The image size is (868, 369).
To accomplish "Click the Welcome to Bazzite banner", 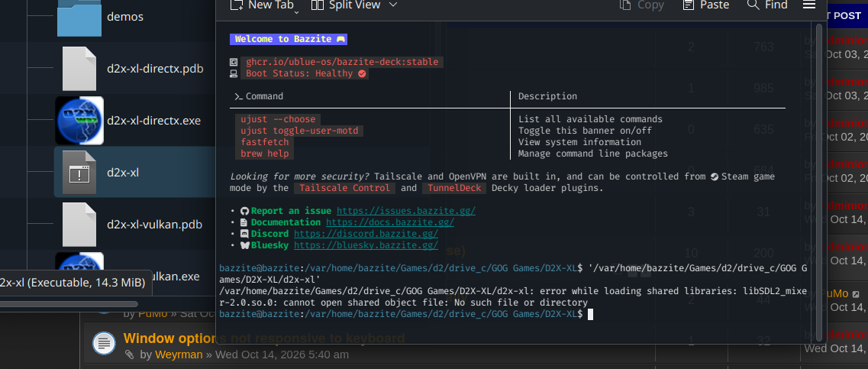I will coord(289,39).
